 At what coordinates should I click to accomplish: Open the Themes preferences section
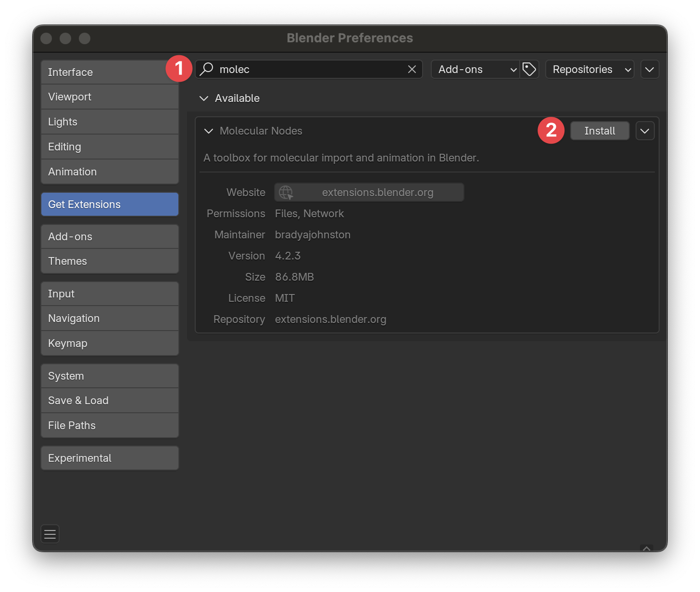110,261
